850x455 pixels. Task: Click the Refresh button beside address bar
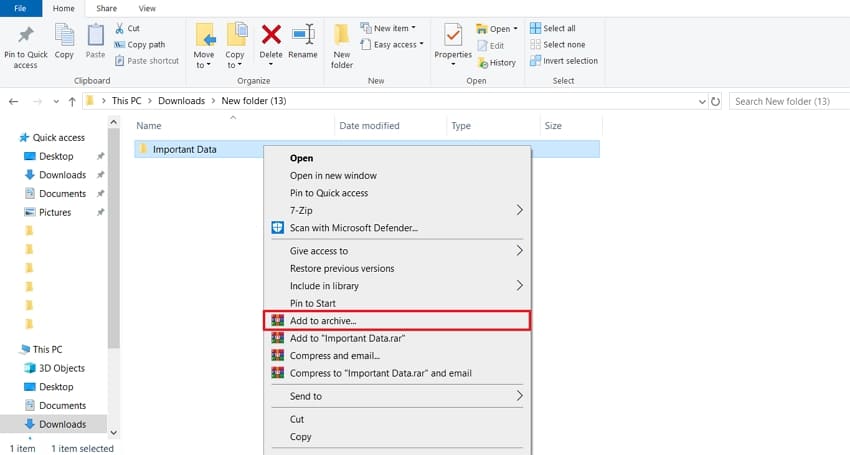716,101
